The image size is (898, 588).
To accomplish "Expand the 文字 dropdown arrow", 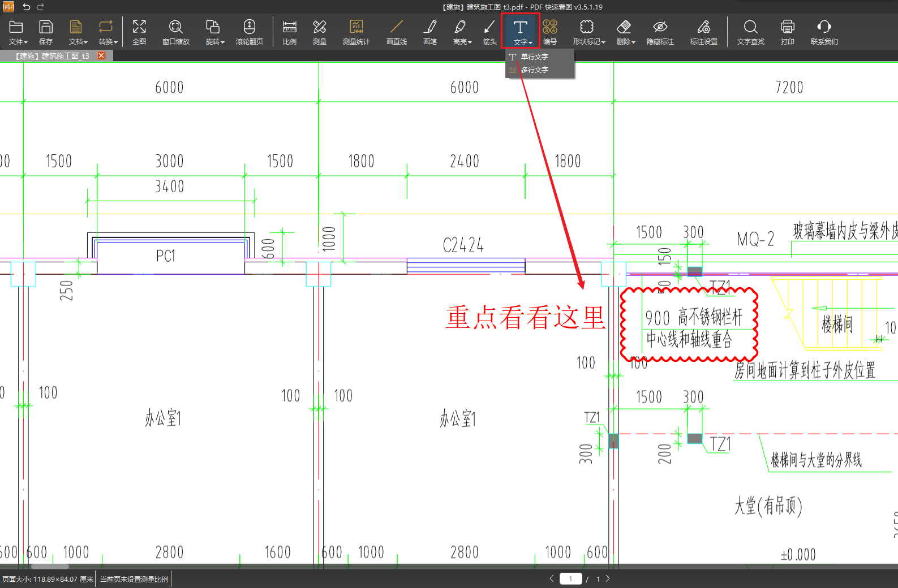I will pos(530,42).
